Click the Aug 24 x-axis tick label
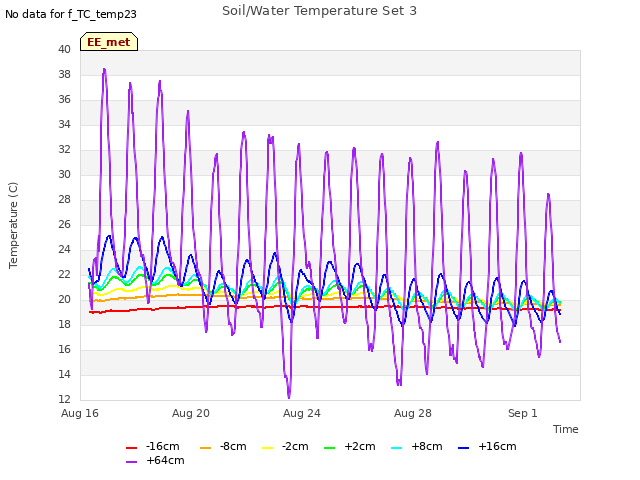 [x=302, y=413]
